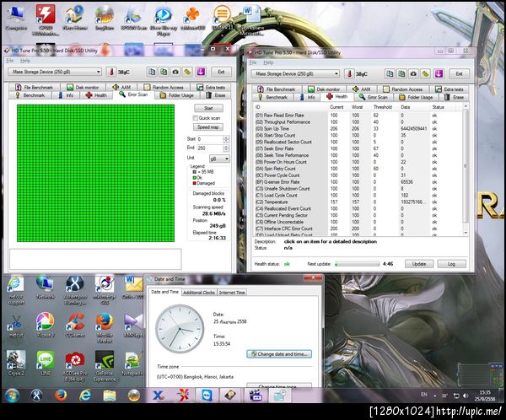Open drive selector in left HD Tune window
506x420 pixels.
(x=55, y=72)
